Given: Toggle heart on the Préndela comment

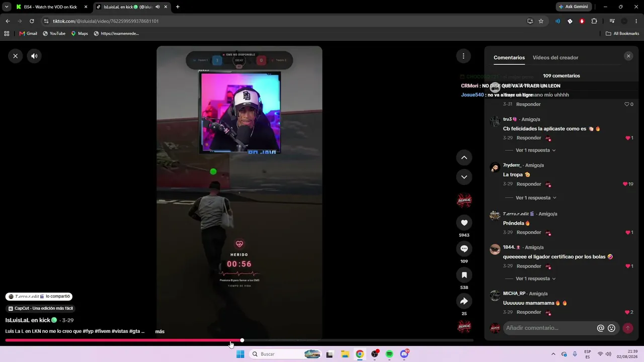Looking at the screenshot, I should pos(628,232).
